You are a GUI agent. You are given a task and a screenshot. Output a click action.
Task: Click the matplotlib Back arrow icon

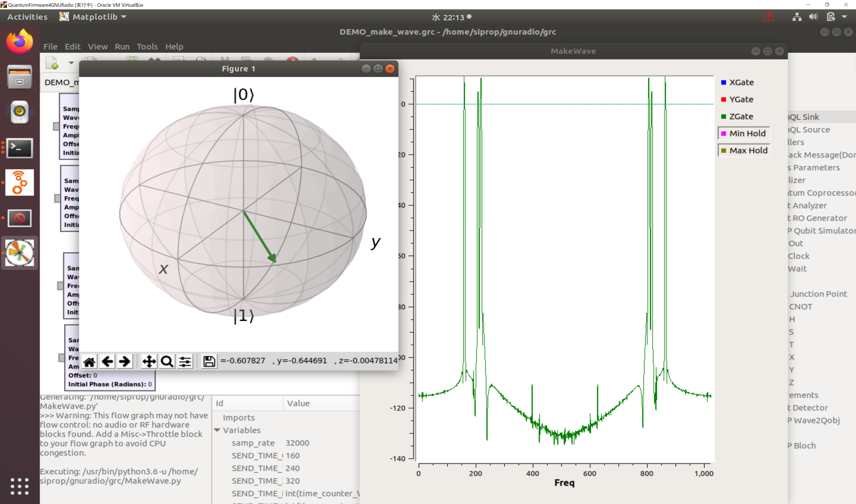pyautogui.click(x=107, y=361)
